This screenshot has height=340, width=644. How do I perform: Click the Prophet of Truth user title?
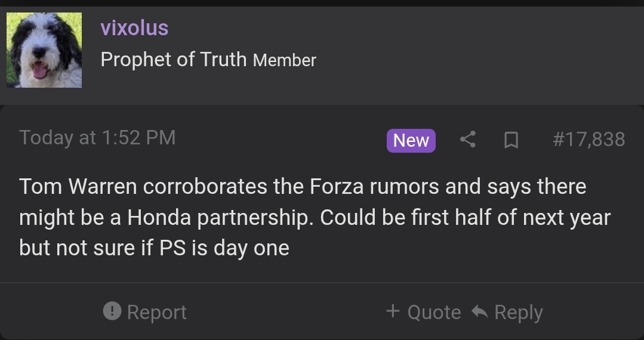click(x=173, y=60)
